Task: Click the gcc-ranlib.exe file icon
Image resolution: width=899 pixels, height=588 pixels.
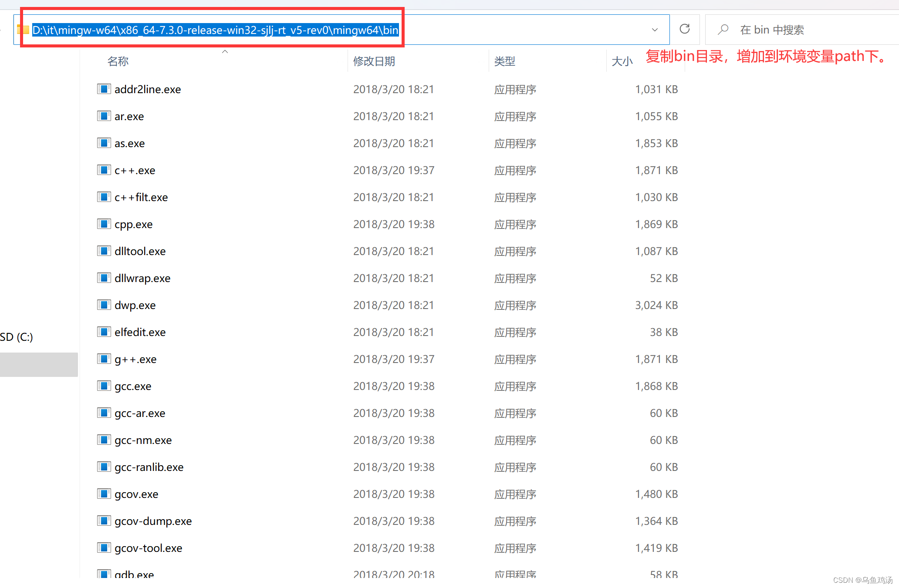Action: [104, 467]
